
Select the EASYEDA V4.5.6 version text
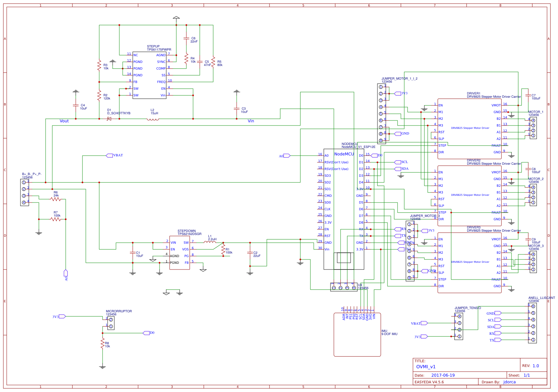click(x=429, y=382)
